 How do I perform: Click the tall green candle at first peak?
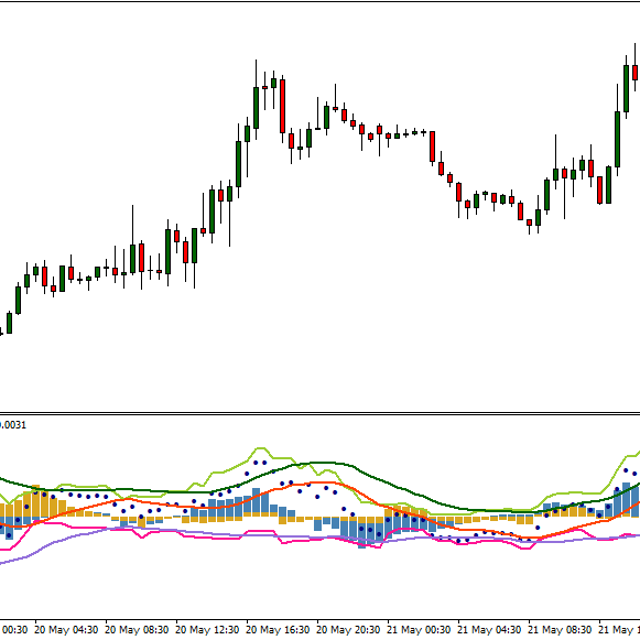[257, 108]
